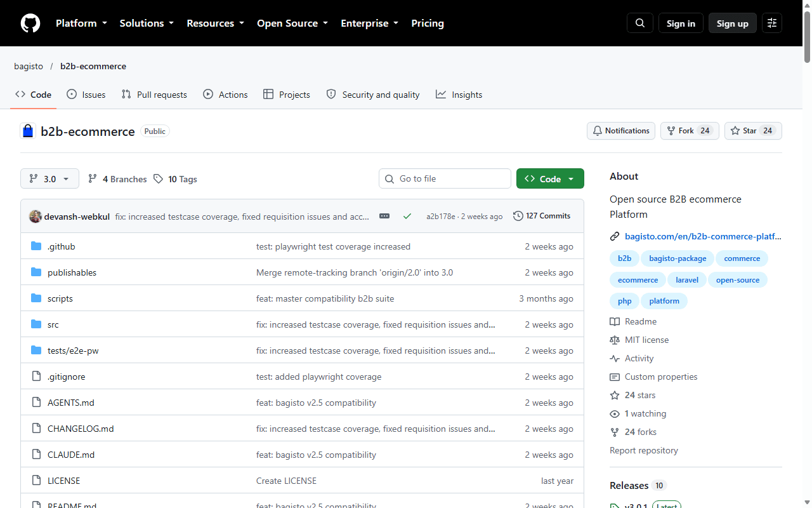The image size is (812, 508).
Task: Switch to the Actions tab
Action: (225, 95)
